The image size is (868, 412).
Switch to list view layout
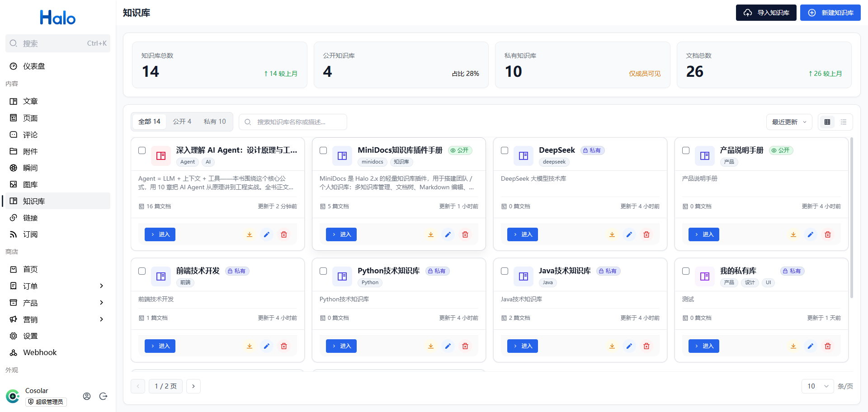pos(844,122)
